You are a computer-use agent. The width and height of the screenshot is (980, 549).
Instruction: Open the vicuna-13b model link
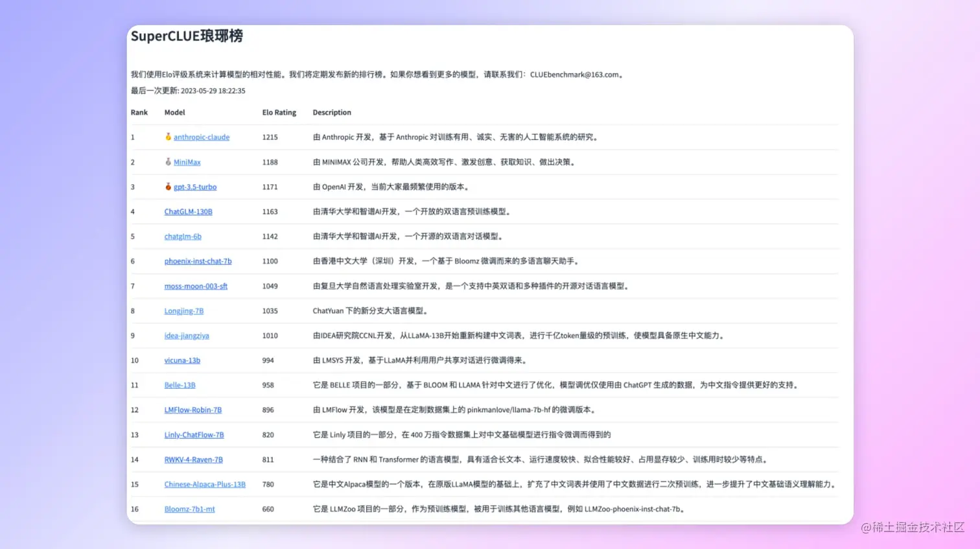click(182, 360)
